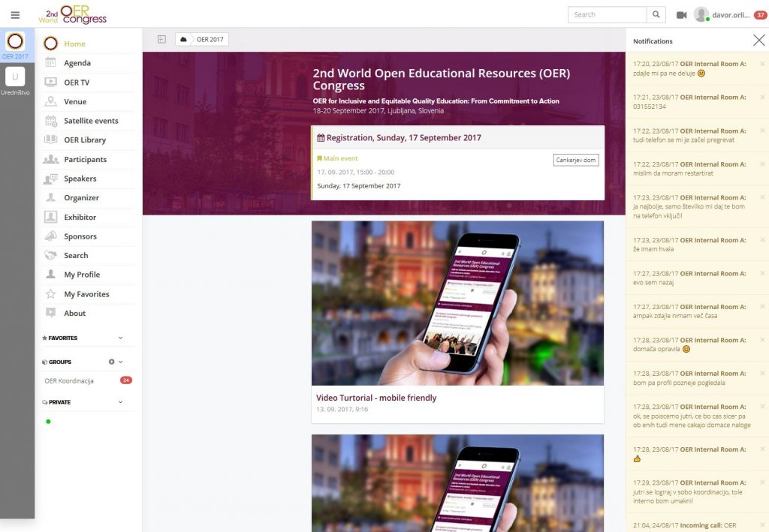Image resolution: width=769 pixels, height=532 pixels.
Task: Add a new group with plus icon
Action: pos(111,362)
